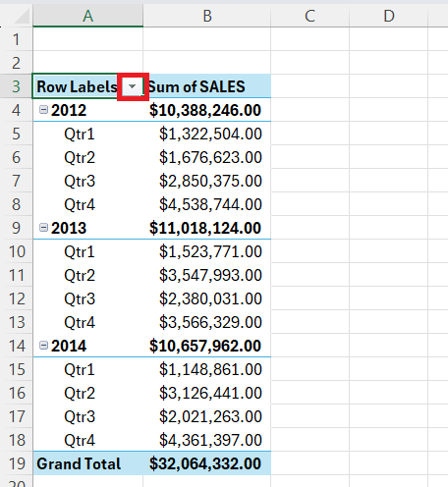Select the $3,126,441.00 cell
Image resolution: width=448 pixels, height=487 pixels.
pyautogui.click(x=207, y=393)
